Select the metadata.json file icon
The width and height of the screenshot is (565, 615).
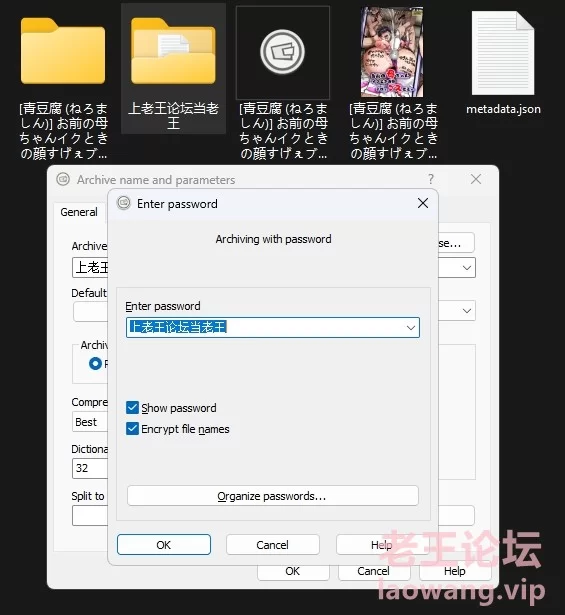click(503, 53)
